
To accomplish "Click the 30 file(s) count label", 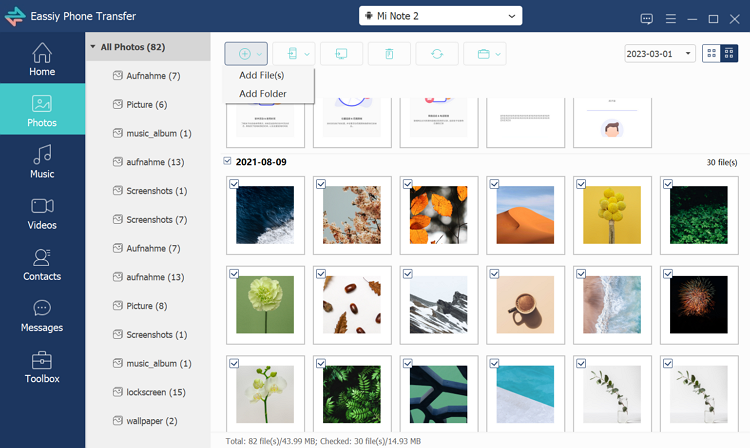I will [x=722, y=163].
